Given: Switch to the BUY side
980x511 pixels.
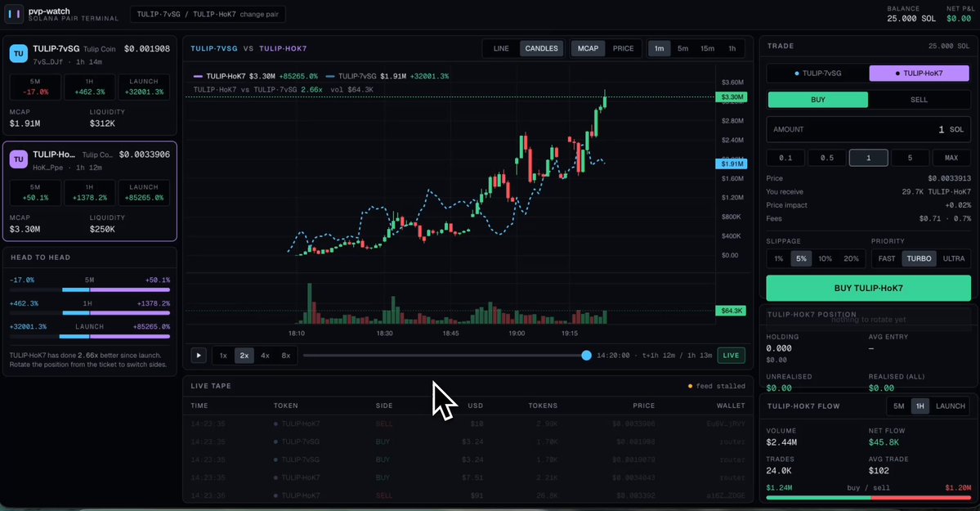Looking at the screenshot, I should click(x=817, y=100).
